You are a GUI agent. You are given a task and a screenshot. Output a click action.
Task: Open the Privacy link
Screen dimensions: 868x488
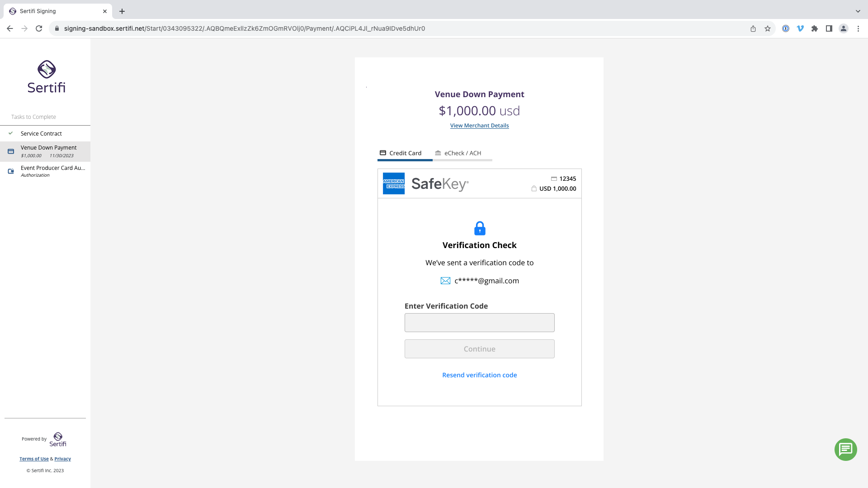click(x=63, y=459)
